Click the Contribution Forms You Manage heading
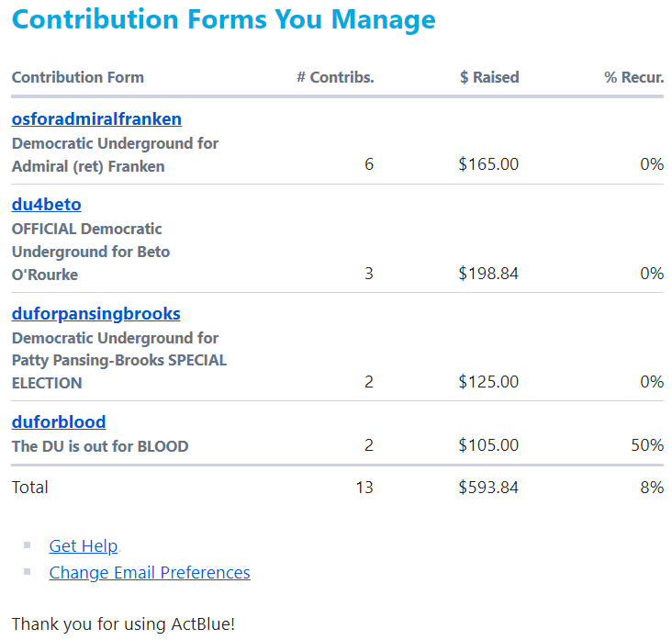Screen dimensions: 672x640 224,19
